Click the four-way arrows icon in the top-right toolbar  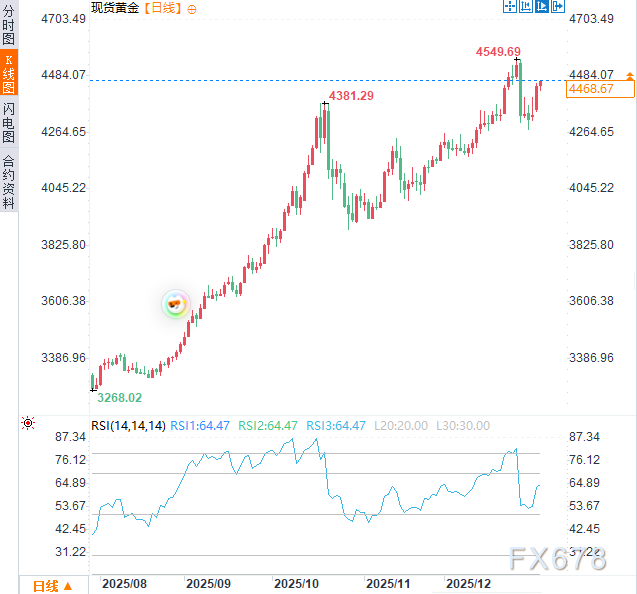tap(509, 6)
